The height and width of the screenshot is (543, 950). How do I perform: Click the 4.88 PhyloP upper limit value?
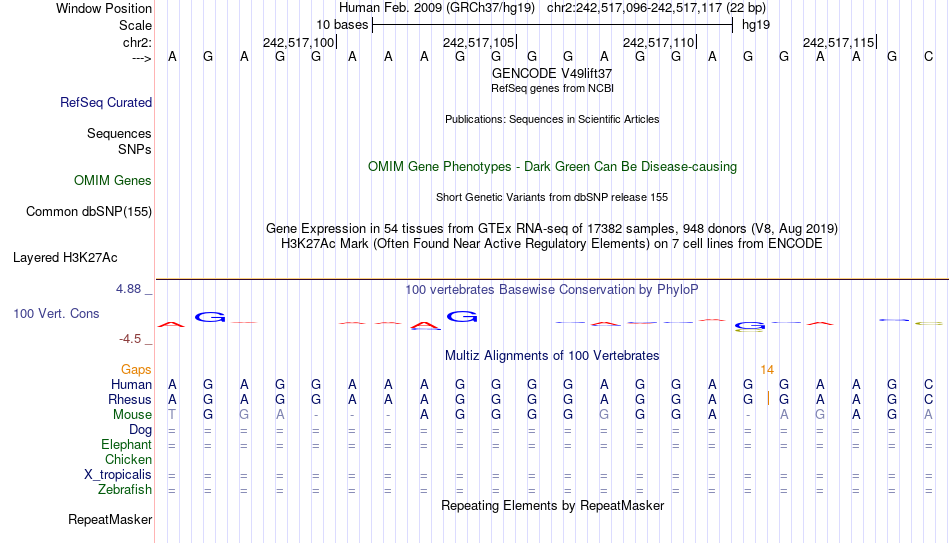pyautogui.click(x=129, y=289)
